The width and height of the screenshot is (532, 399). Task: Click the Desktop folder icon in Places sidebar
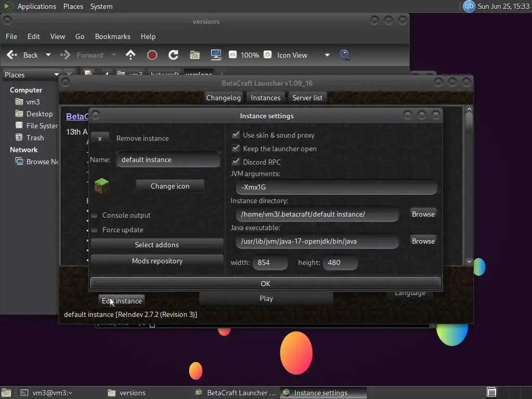coord(19,114)
